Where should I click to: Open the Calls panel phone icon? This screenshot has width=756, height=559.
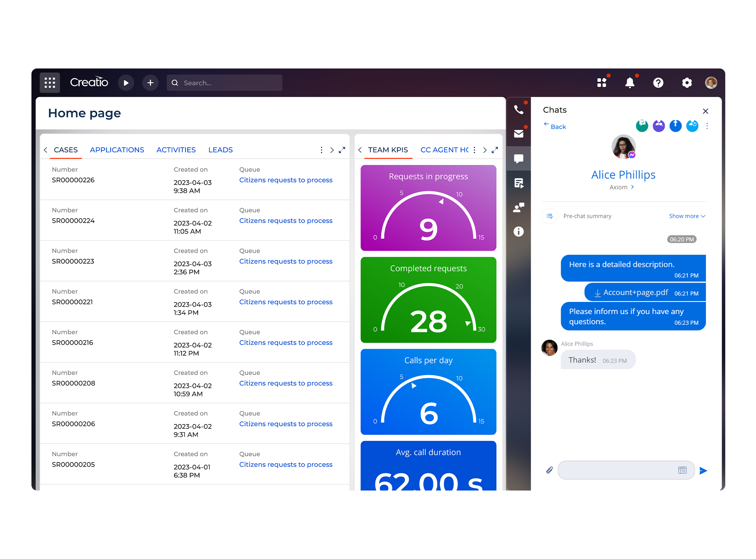[518, 109]
